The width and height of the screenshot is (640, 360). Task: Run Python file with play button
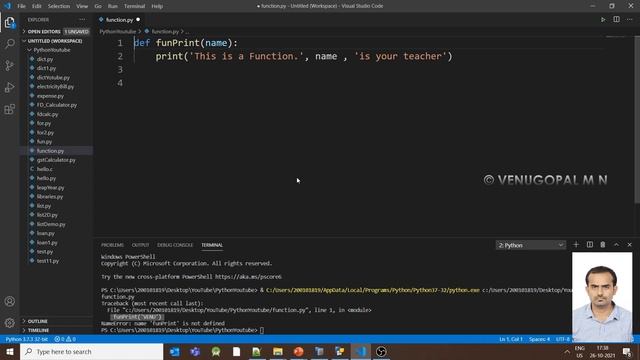point(603,20)
